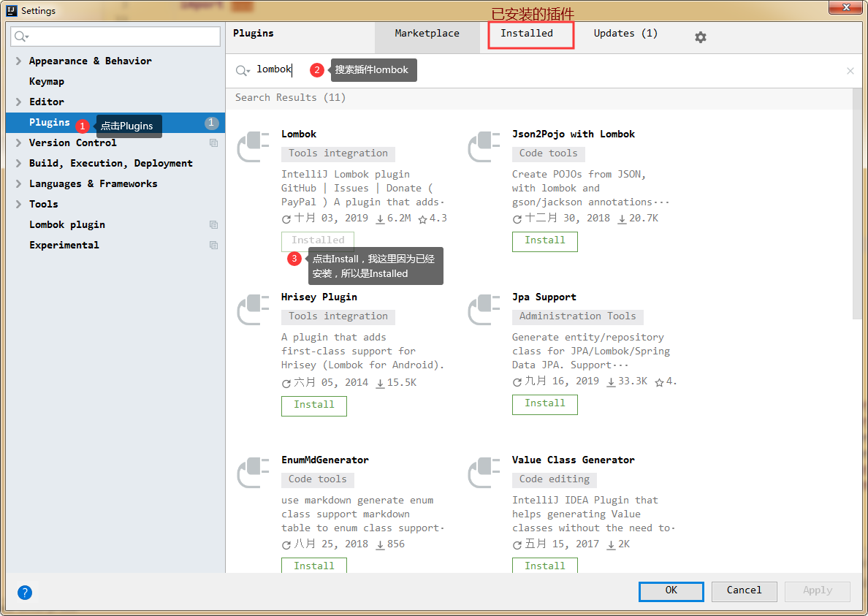This screenshot has width=868, height=616.
Task: Click the Value Class Generator plugin icon
Action: click(484, 473)
